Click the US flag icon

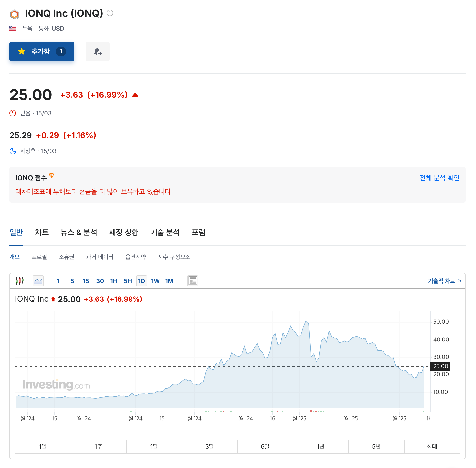click(x=13, y=29)
